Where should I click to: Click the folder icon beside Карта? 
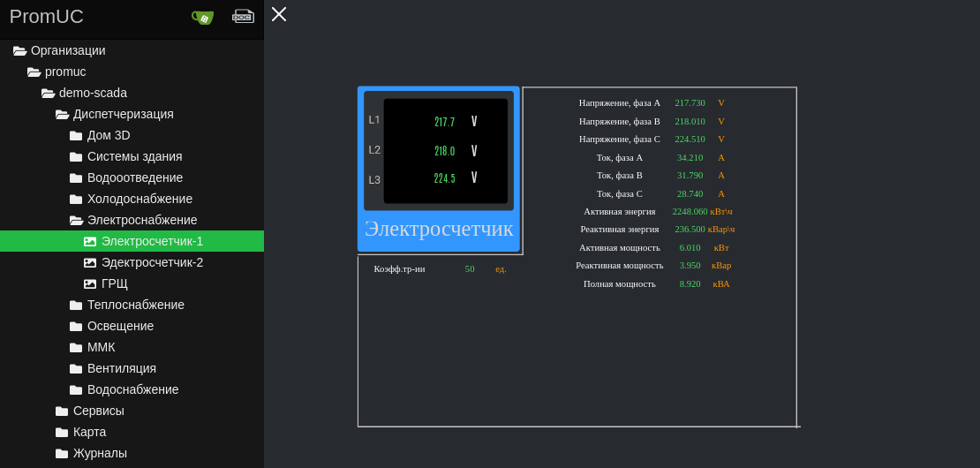tap(62, 432)
